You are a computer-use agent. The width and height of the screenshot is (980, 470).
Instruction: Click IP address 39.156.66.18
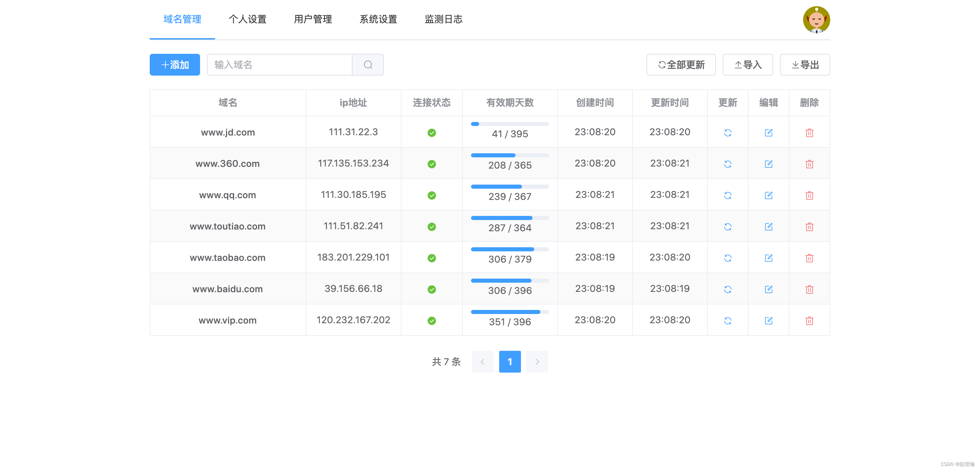[353, 289]
